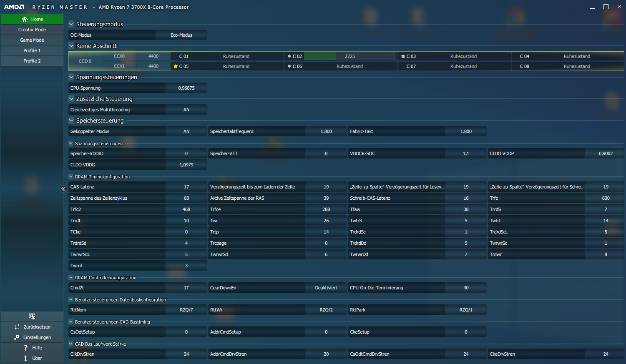Collapse CAD Bus Laufwerk Stärke section
The image size is (626, 364).
click(71, 344)
